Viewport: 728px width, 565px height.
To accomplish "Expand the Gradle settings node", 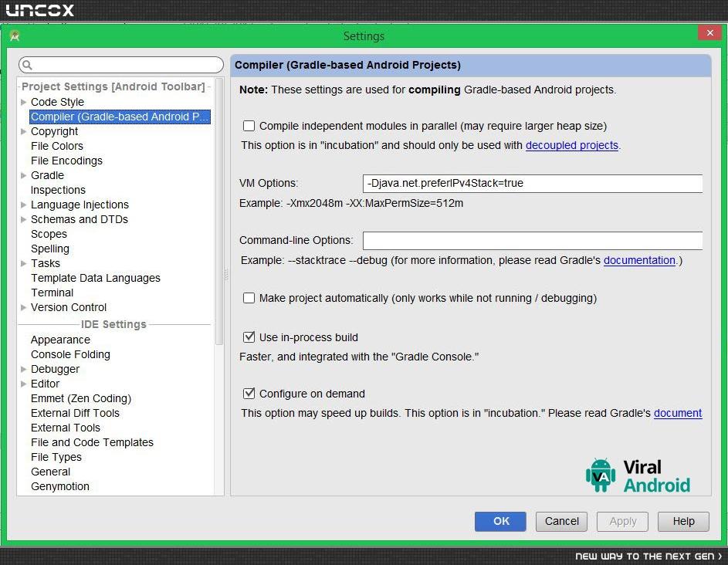I will tap(23, 175).
